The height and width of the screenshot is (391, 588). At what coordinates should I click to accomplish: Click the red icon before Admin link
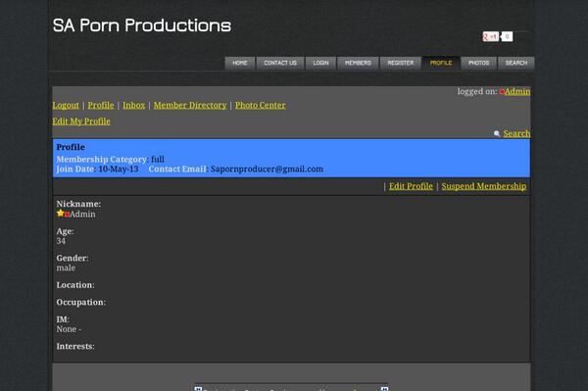click(x=502, y=91)
